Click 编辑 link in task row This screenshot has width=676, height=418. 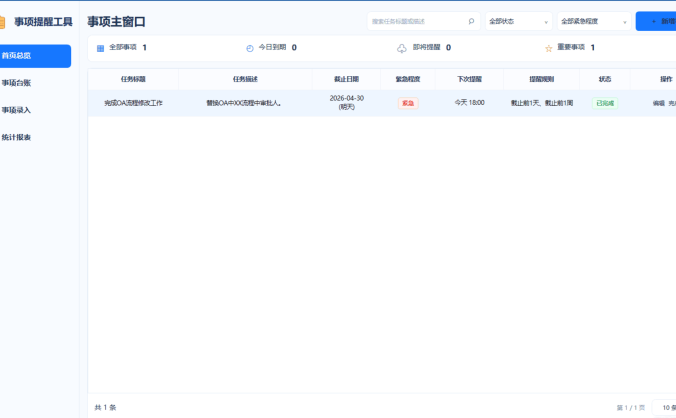tap(658, 103)
